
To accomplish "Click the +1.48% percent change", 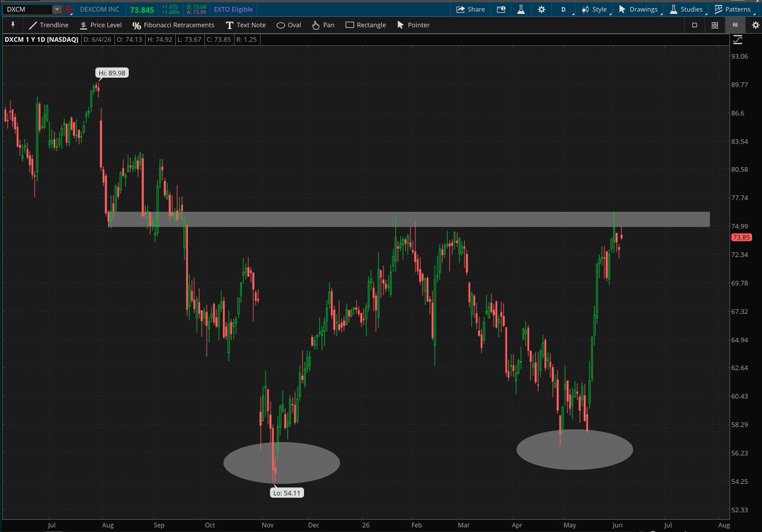I will pyautogui.click(x=171, y=13).
